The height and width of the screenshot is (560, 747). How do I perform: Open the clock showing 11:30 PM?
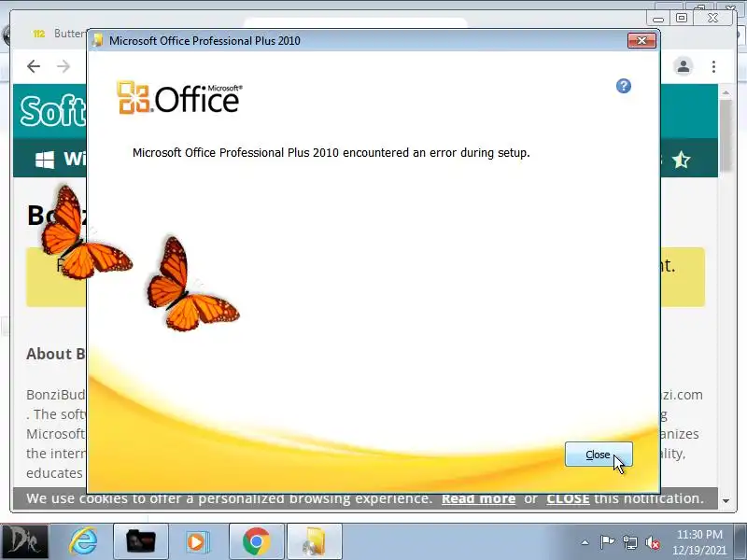point(699,542)
